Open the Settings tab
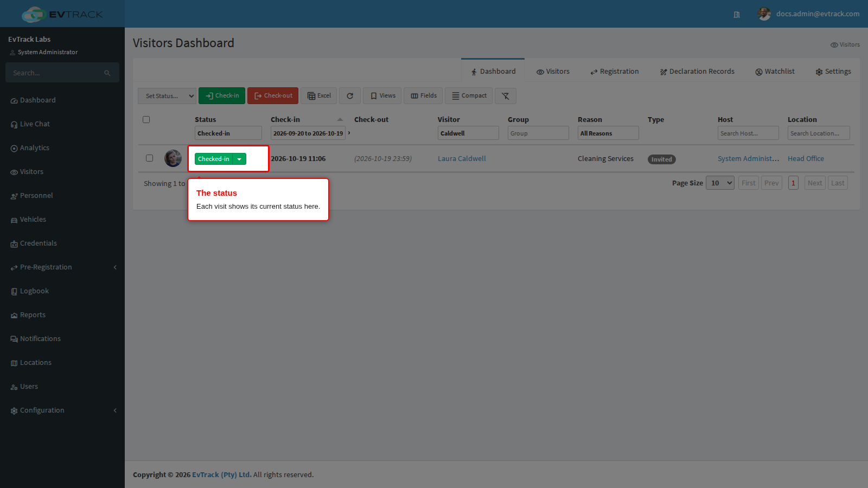Image resolution: width=868 pixels, height=488 pixels. point(833,72)
